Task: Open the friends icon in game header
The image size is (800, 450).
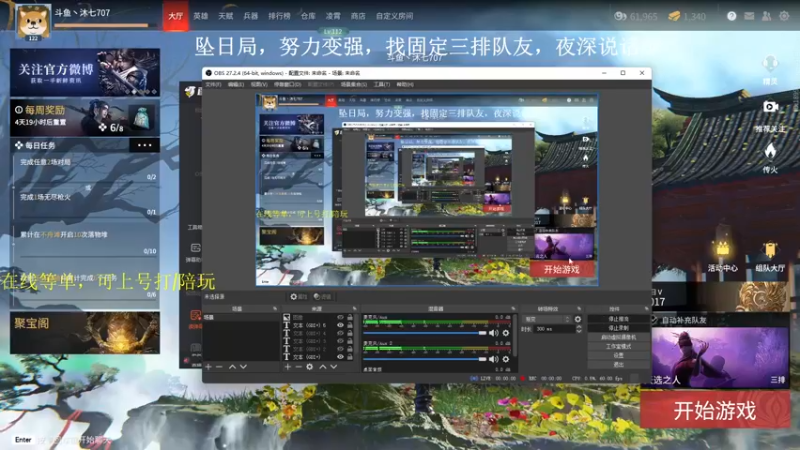Action: (x=766, y=16)
